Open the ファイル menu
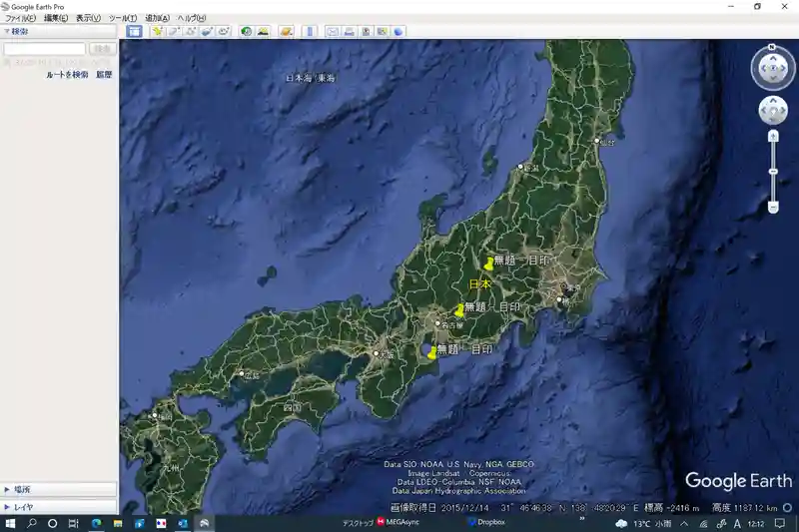The image size is (799, 532). click(21, 18)
